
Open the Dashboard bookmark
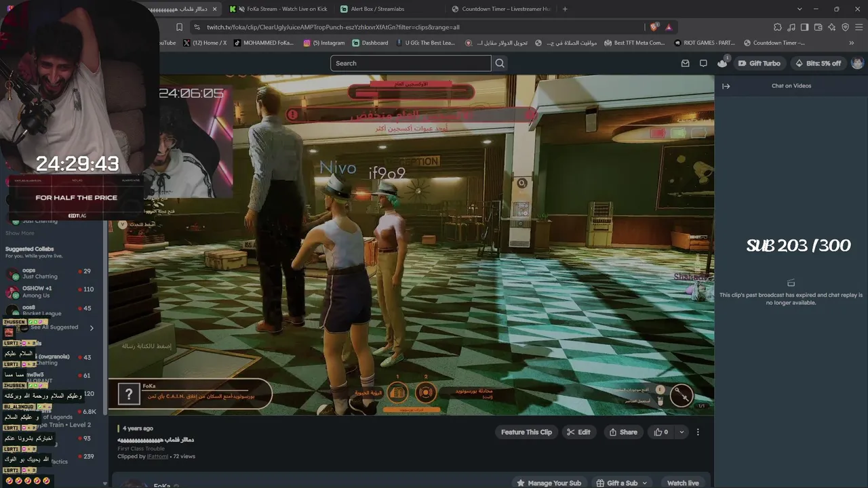pos(370,43)
